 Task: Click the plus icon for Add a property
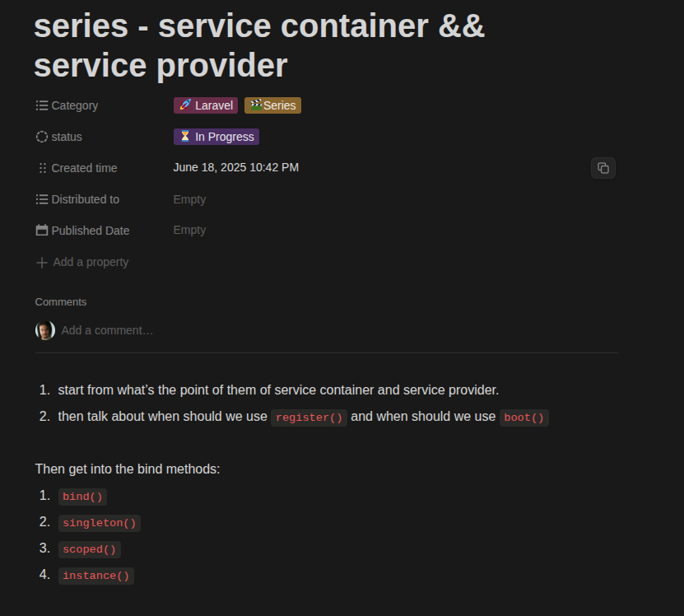[x=42, y=262]
